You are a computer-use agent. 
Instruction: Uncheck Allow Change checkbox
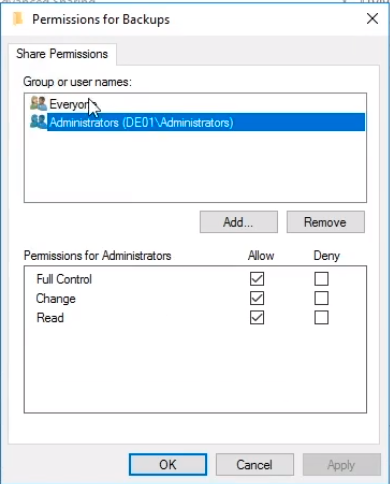pyautogui.click(x=257, y=298)
